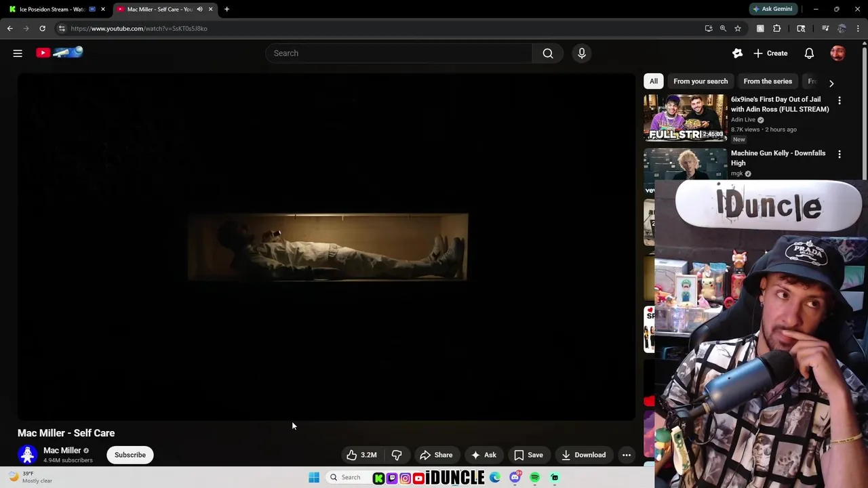Open the Chrome three-dot menu
Screen dimensions: 868x488
coord(858,28)
